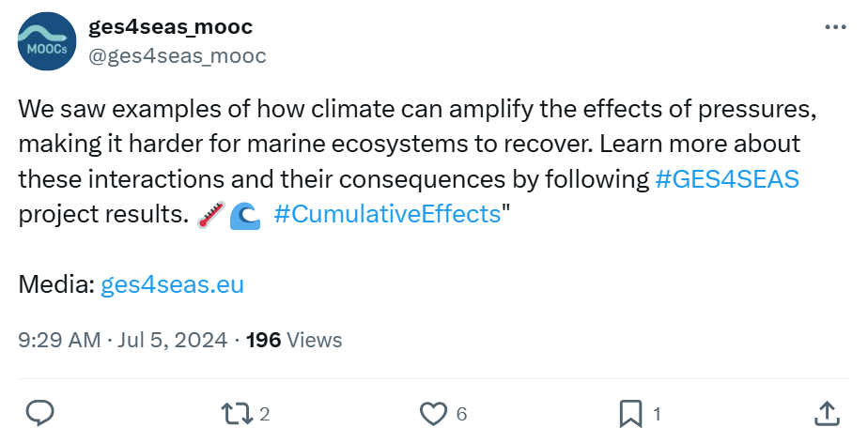Like the tweet with heart icon

click(432, 413)
